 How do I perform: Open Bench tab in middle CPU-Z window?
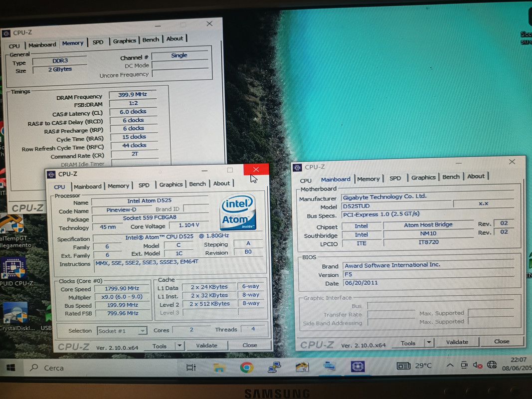coord(197,184)
